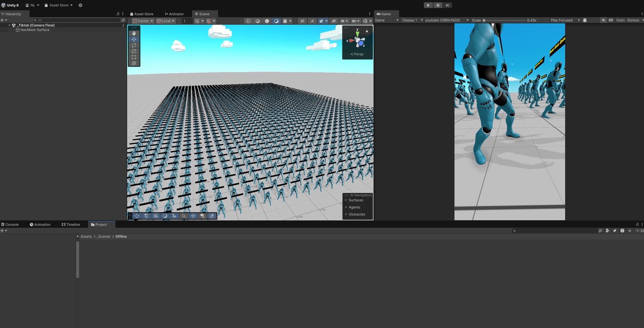Screen dimensions: 644x328
Task: Select NavMesh Surface in the Hierarchy
Action: [35, 30]
